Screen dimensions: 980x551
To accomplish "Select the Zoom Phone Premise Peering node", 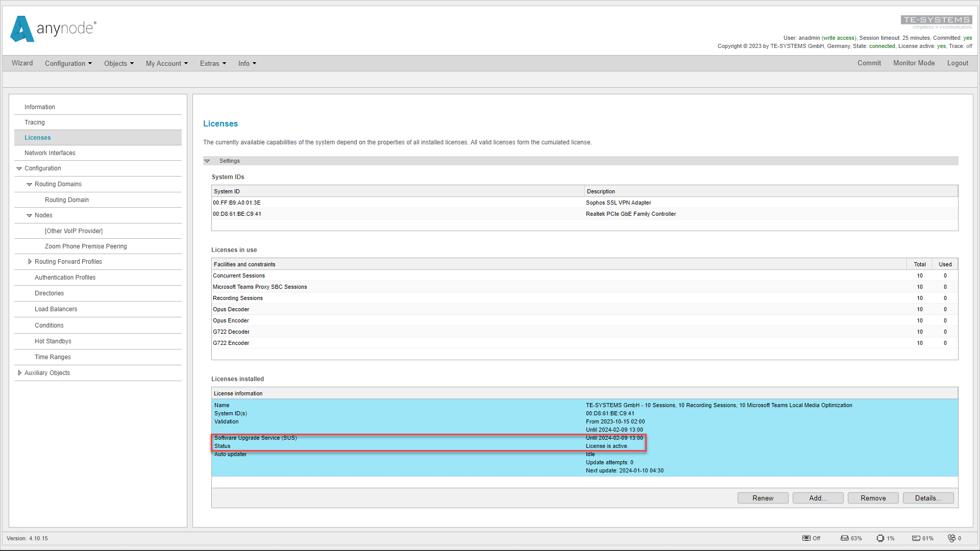I will (x=86, y=246).
